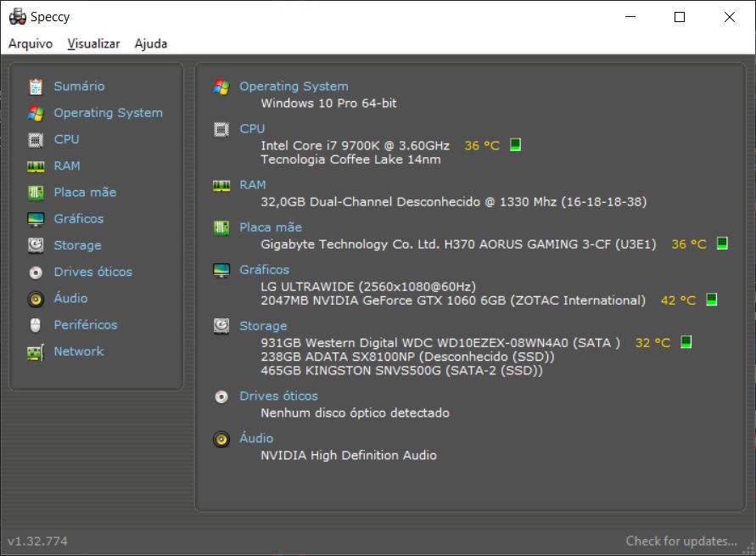Image resolution: width=756 pixels, height=556 pixels.
Task: Click the LG ULTRAWIDE monitor line
Action: pos(368,286)
